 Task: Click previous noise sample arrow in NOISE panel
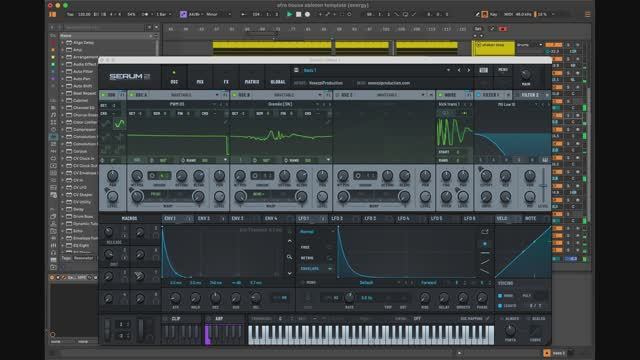click(x=465, y=104)
